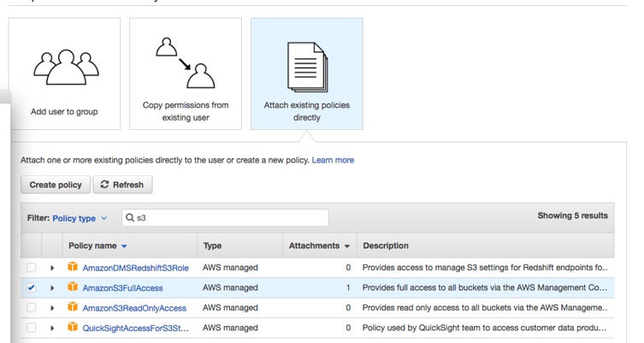Sort by the Policy name column

point(97,245)
